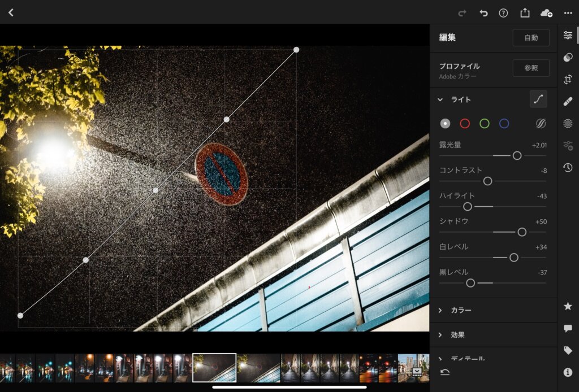Open the share export icon

pyautogui.click(x=525, y=13)
